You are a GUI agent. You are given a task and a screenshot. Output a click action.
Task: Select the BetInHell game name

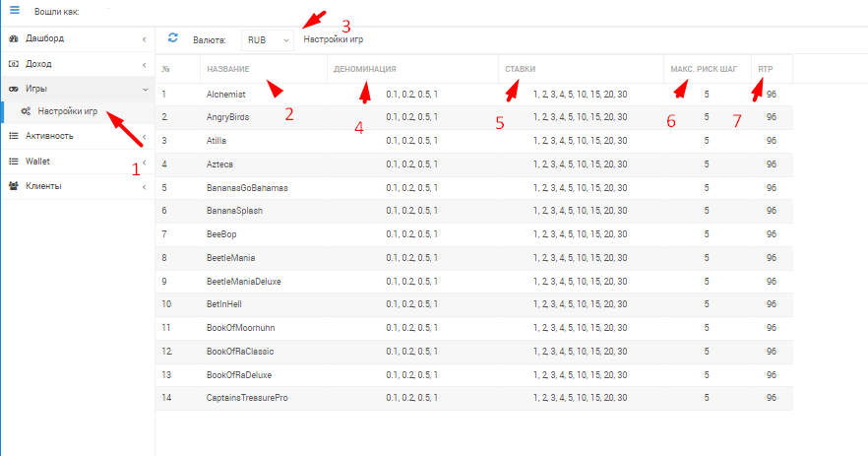(224, 304)
